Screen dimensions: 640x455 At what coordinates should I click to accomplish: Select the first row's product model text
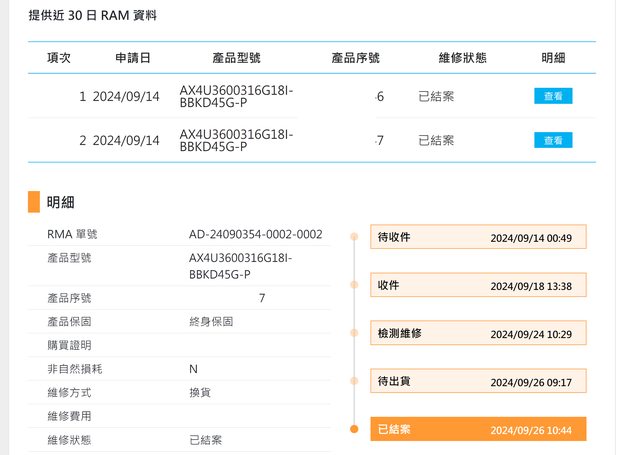pos(236,97)
